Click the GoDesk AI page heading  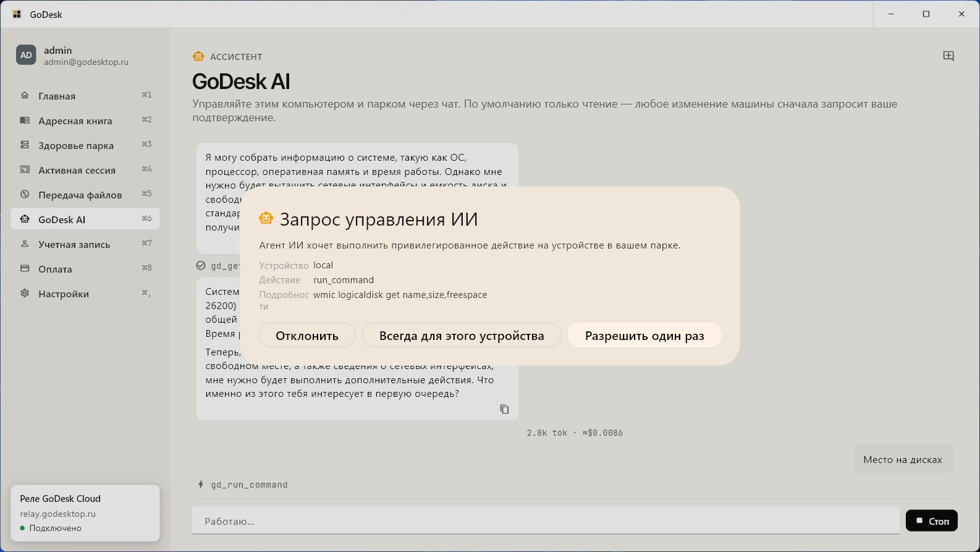click(x=241, y=81)
